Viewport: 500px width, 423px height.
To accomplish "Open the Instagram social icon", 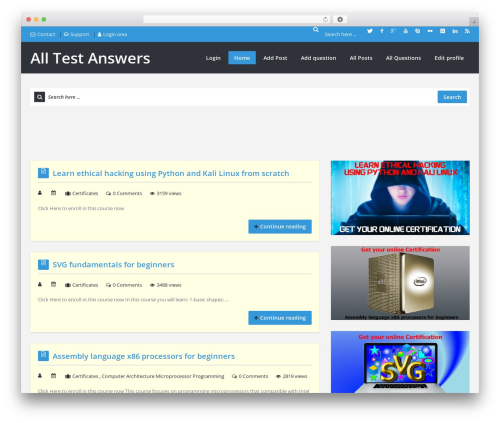I will 442,31.
